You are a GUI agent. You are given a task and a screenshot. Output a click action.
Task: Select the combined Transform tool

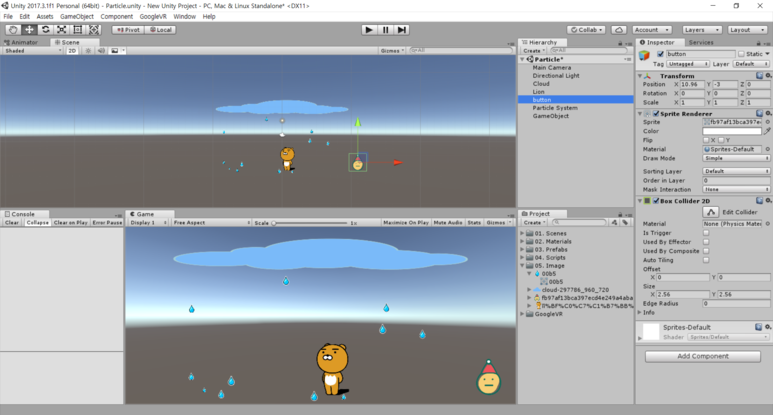tap(94, 30)
